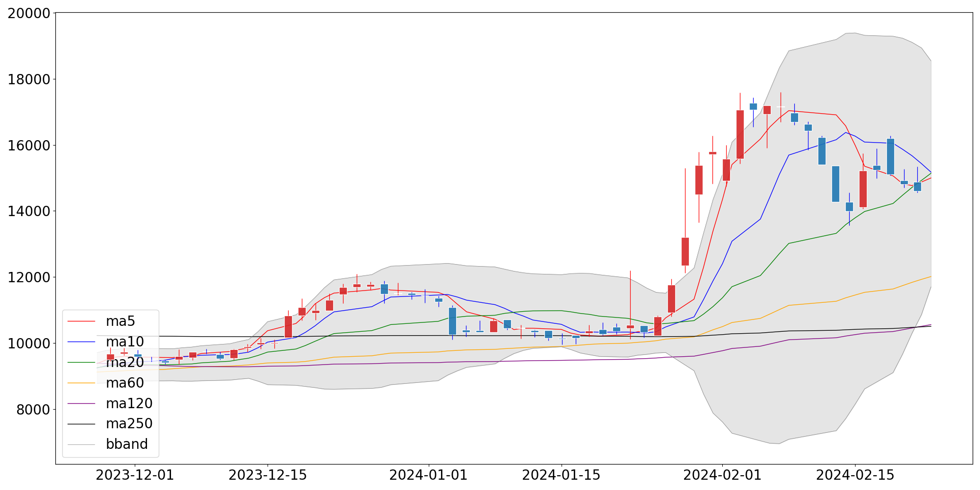Click the 2024-01-01 x-axis date label
The image size is (980, 490).
coord(429,475)
